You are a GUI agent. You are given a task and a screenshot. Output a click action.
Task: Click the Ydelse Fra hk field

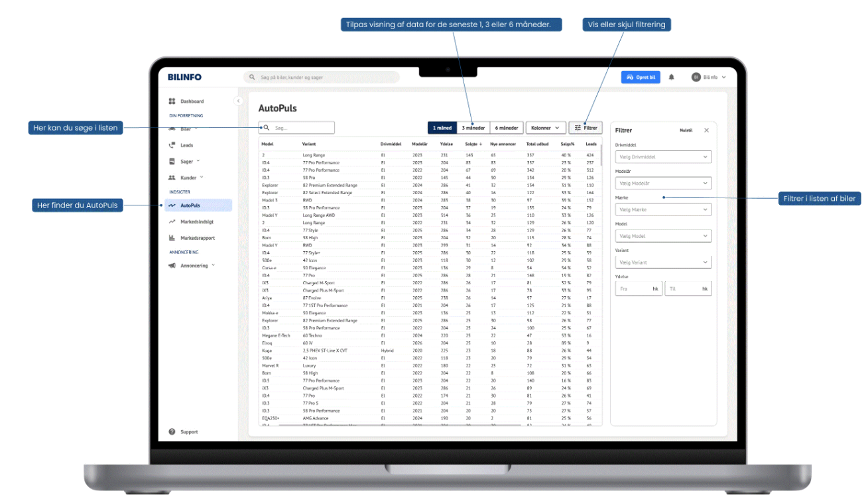click(x=639, y=289)
